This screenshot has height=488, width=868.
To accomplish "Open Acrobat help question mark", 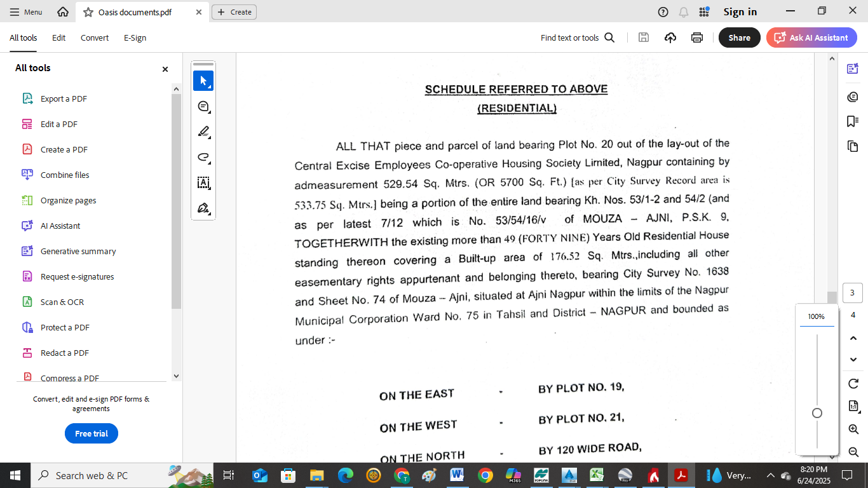I will [663, 12].
